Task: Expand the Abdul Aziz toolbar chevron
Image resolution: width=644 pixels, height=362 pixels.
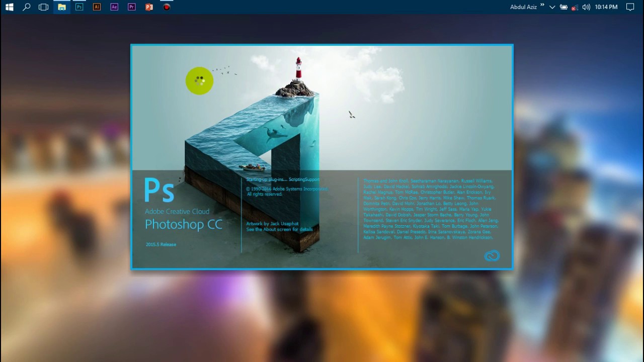Action: coord(542,6)
